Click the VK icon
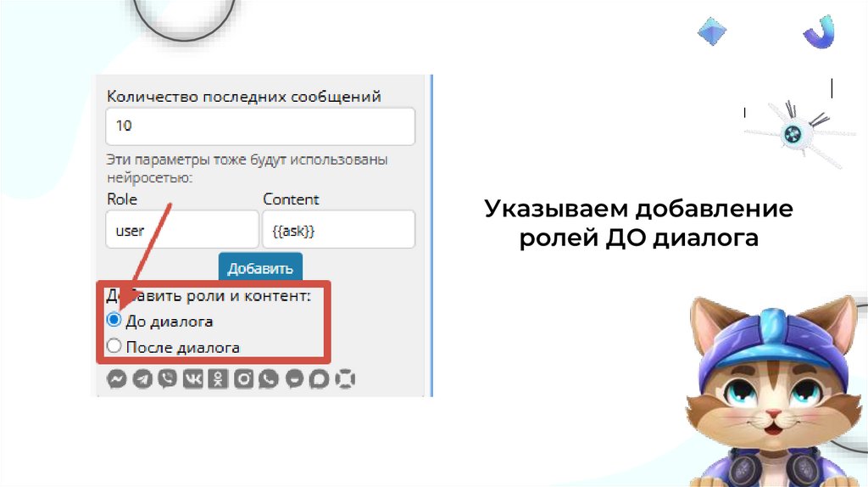Screen dimensions: 868x487 tap(192, 379)
